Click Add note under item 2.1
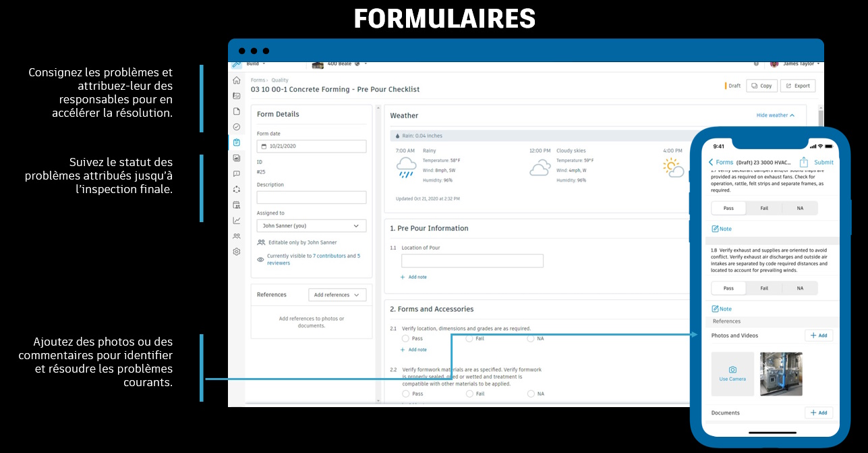This screenshot has height=453, width=868. 413,350
